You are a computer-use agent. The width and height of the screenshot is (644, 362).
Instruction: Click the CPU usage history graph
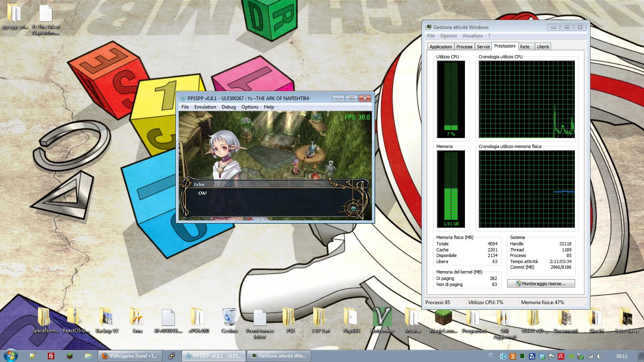pyautogui.click(x=526, y=99)
